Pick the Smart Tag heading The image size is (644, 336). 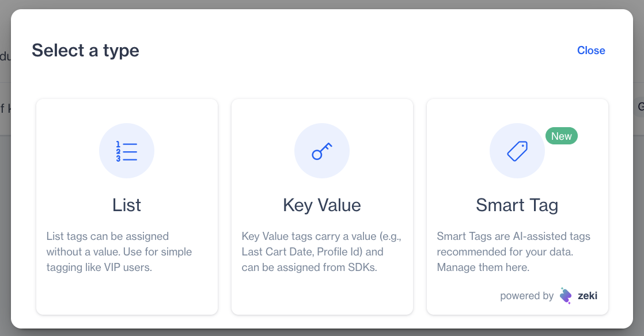pyautogui.click(x=517, y=205)
